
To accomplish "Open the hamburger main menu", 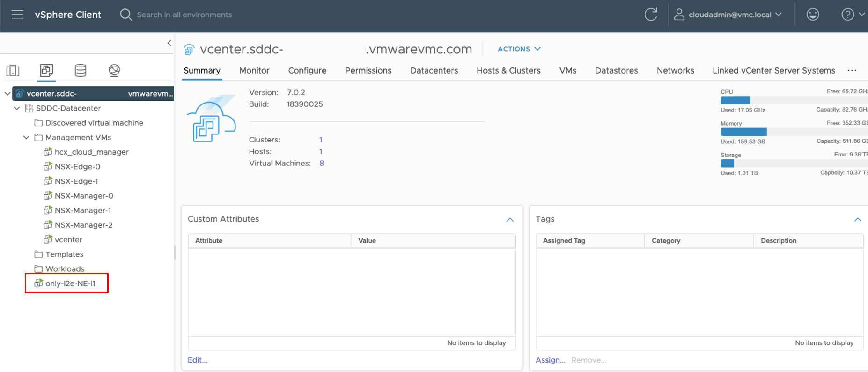I will point(17,15).
